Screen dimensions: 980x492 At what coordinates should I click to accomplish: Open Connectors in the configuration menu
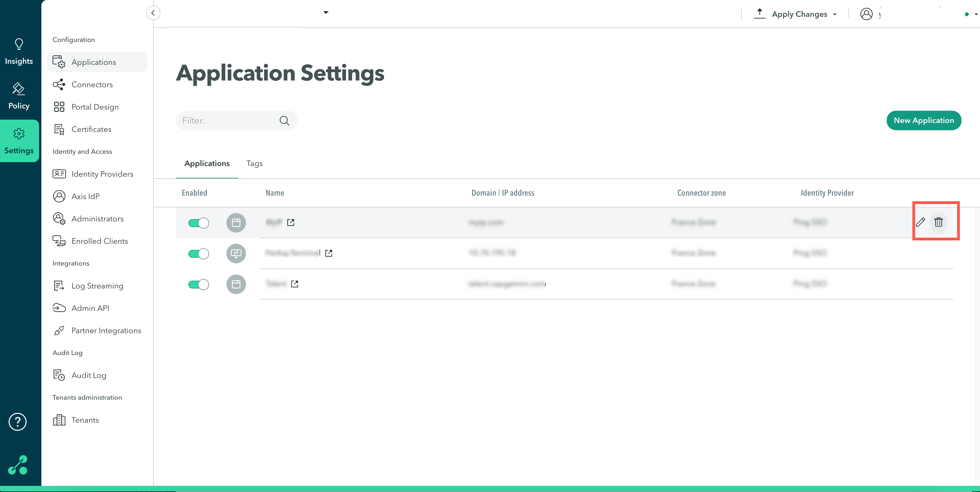[x=92, y=84]
